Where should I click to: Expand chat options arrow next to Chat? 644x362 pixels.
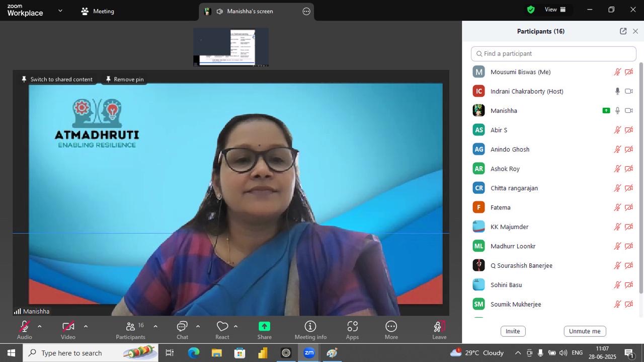pyautogui.click(x=198, y=326)
